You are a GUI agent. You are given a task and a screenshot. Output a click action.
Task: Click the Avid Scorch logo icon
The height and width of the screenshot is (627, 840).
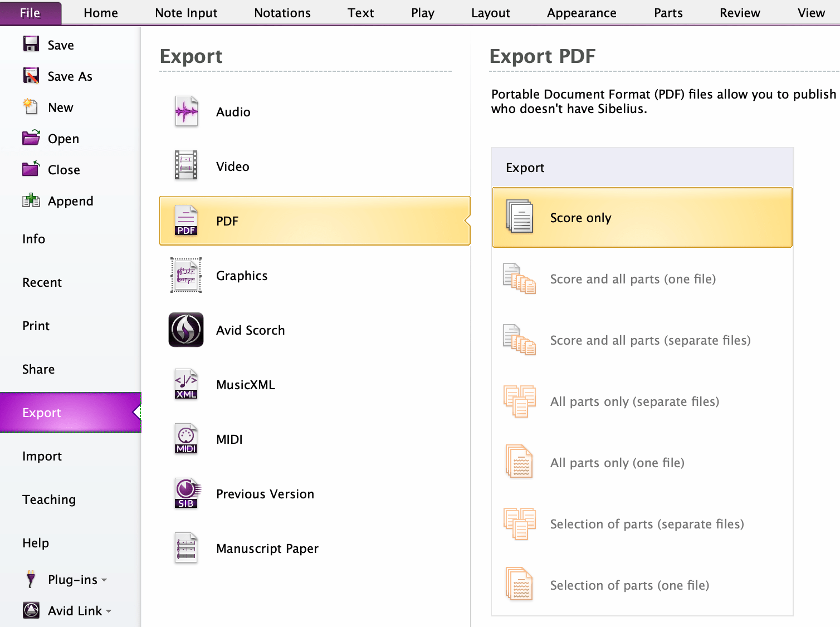[x=186, y=330]
